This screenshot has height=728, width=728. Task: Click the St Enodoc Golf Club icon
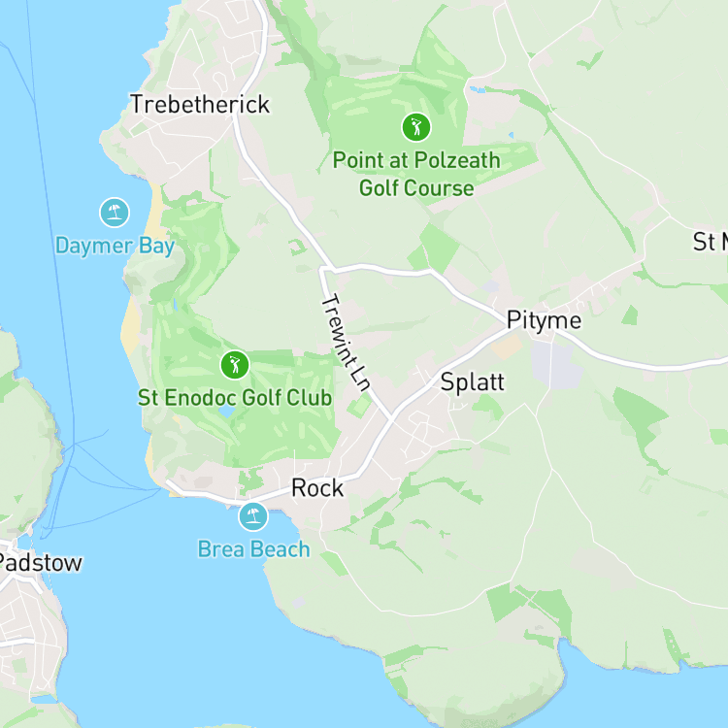[x=235, y=365]
